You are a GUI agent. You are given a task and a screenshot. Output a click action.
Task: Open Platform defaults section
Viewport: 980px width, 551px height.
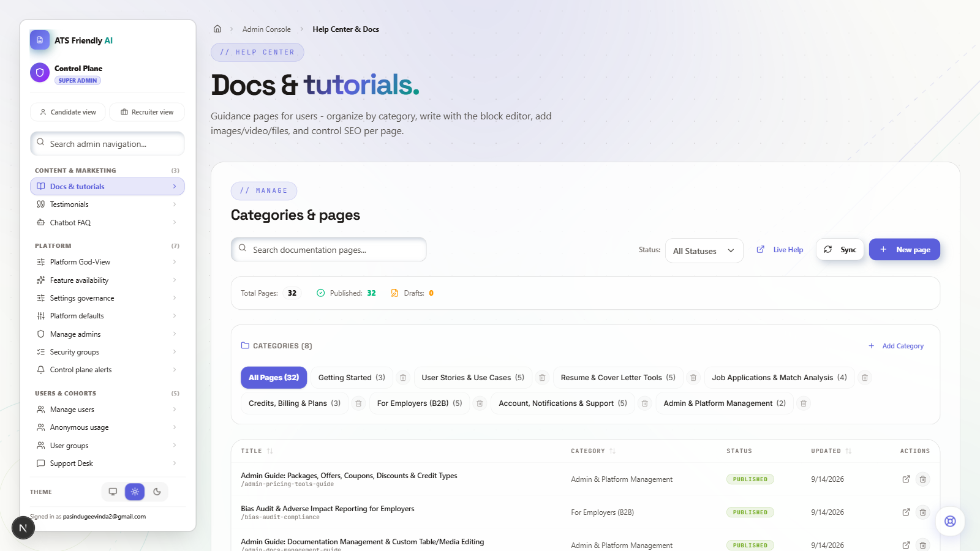pos(107,316)
